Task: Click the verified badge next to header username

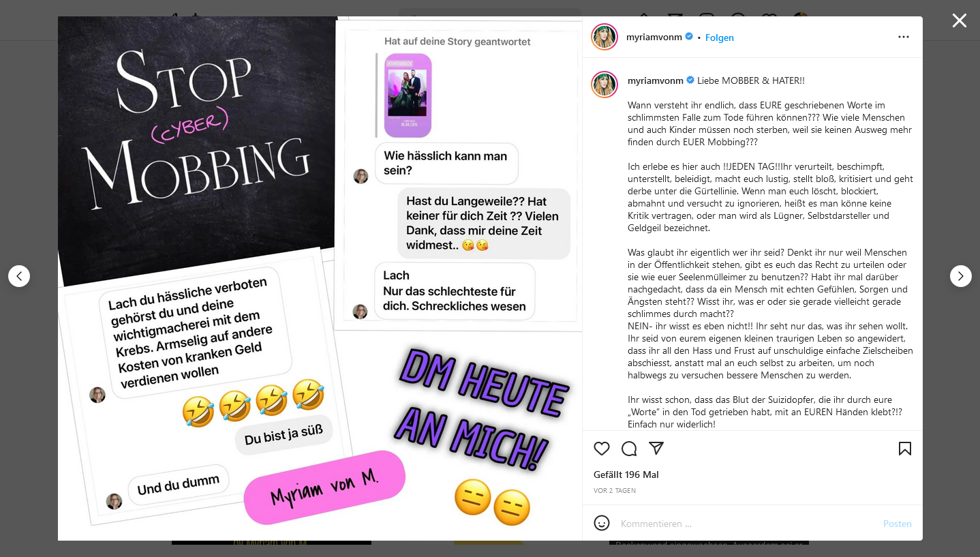Action: (689, 37)
